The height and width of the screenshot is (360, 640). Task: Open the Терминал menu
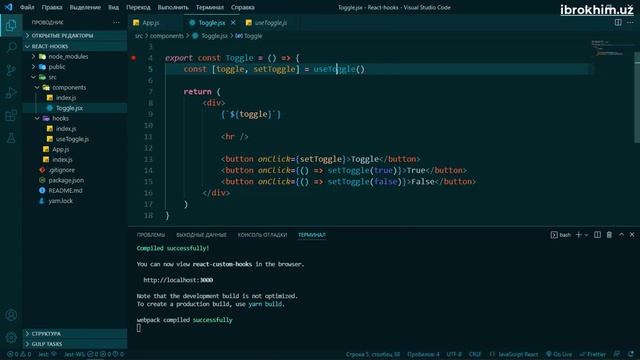click(209, 7)
